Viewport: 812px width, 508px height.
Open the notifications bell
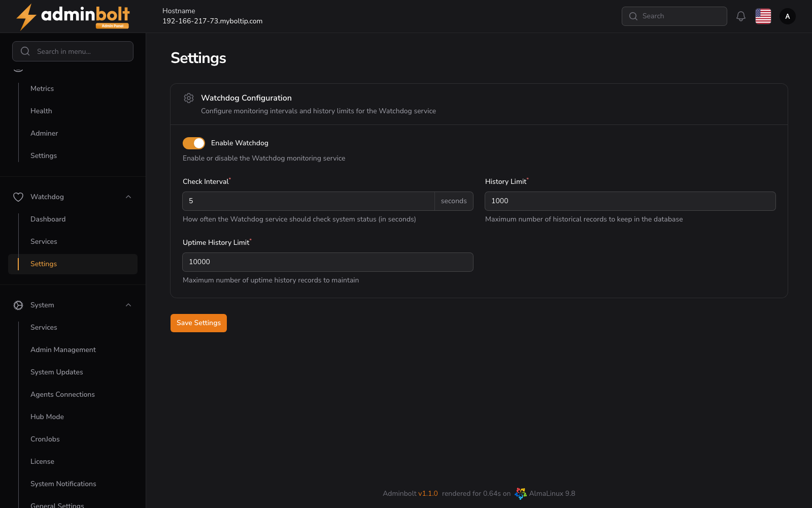tap(741, 16)
